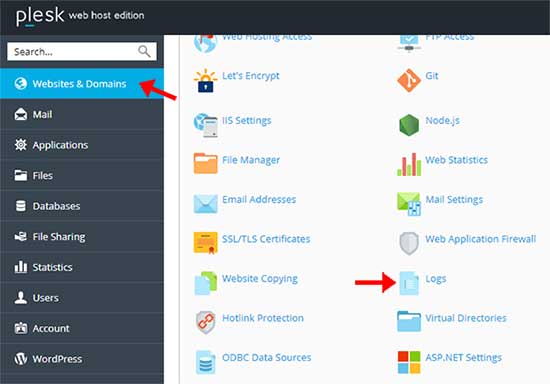
Task: Click the ODBC Data Sources link
Action: 267,357
